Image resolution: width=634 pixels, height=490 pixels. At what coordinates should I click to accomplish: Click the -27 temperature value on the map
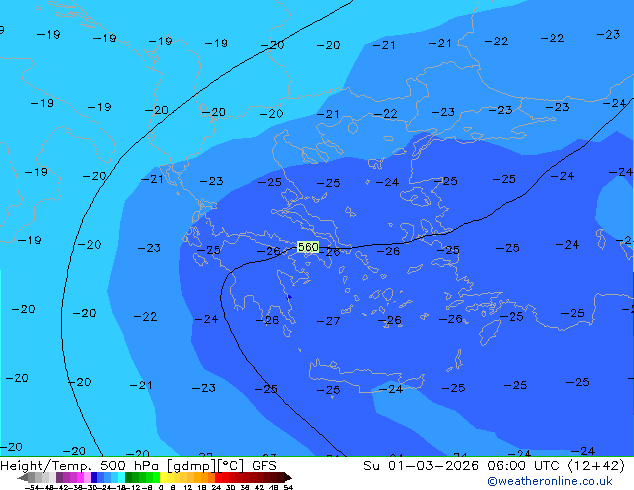click(x=328, y=321)
